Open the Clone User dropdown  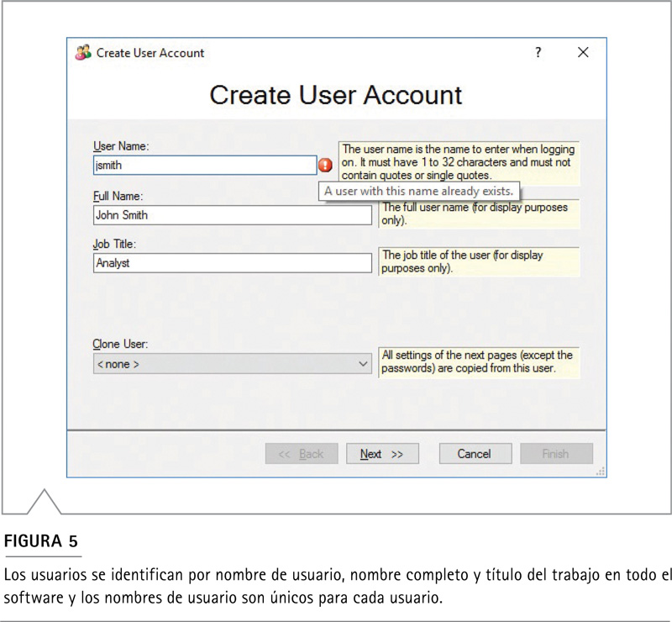233,364
